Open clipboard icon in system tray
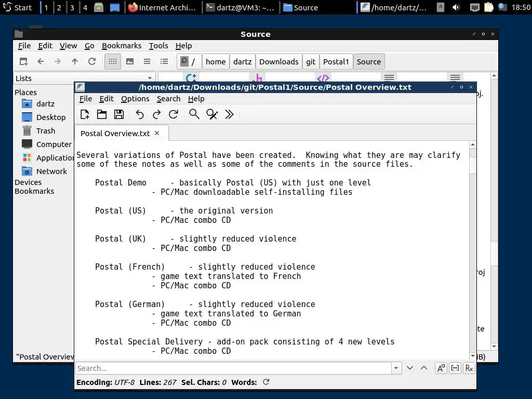The image size is (532, 399). (488, 7)
